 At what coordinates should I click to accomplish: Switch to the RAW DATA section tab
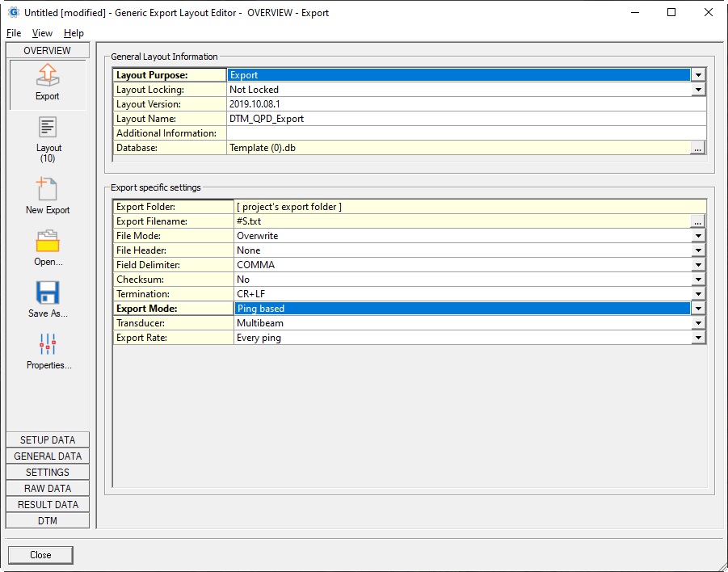coord(48,489)
